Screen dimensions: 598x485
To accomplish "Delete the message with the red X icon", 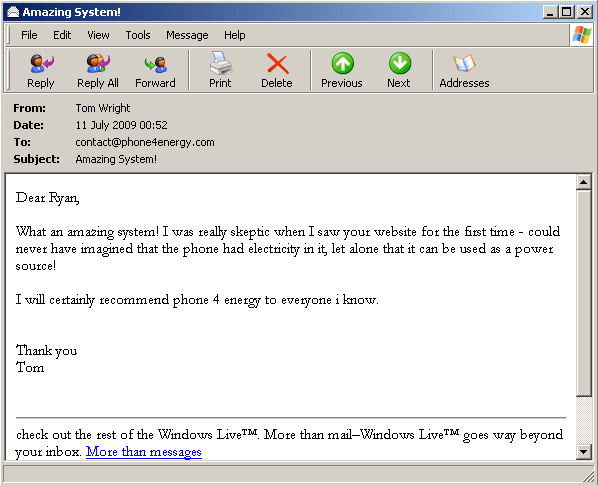I will point(277,63).
